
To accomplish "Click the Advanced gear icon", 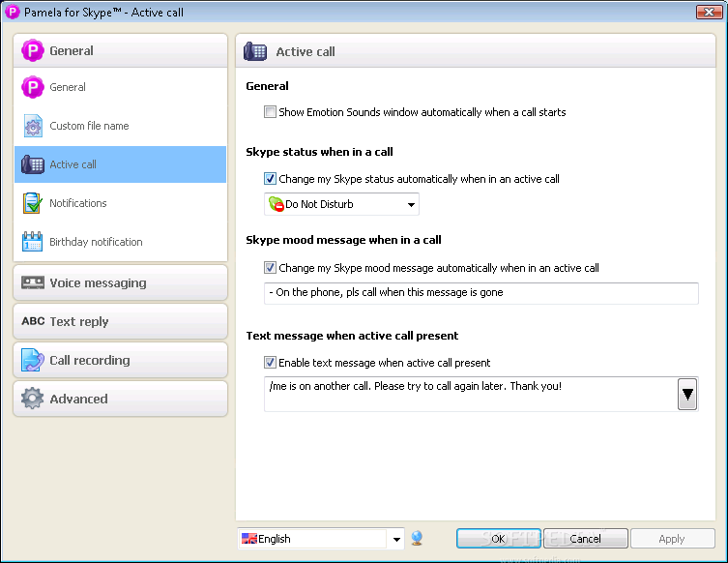I will (33, 399).
